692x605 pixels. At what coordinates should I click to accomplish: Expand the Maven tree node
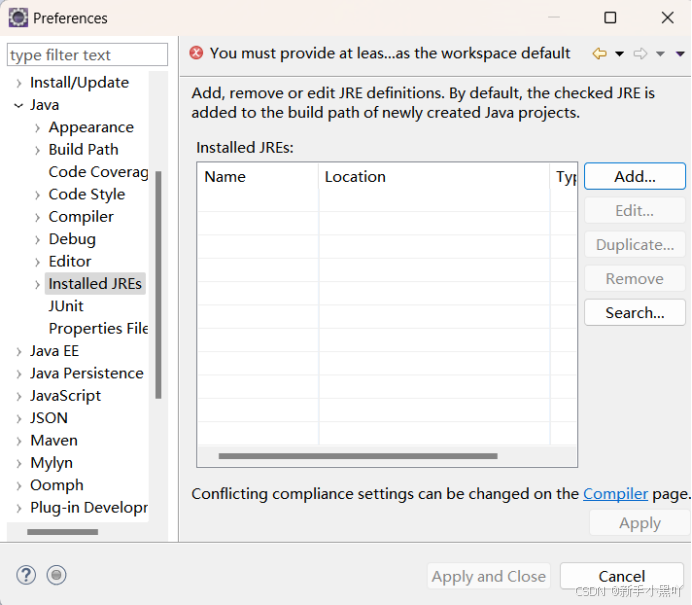click(x=19, y=441)
